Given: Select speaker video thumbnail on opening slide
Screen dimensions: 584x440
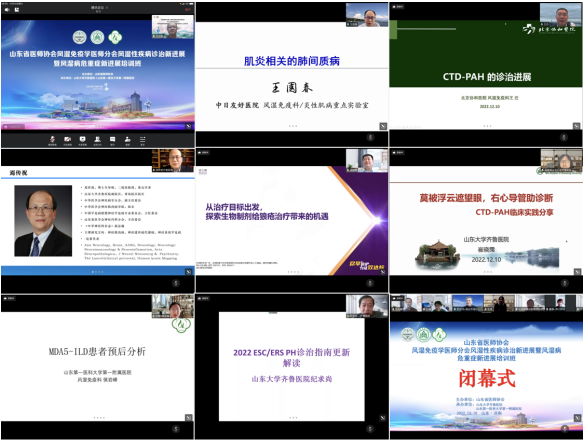Looking at the screenshot, I should [173, 27].
